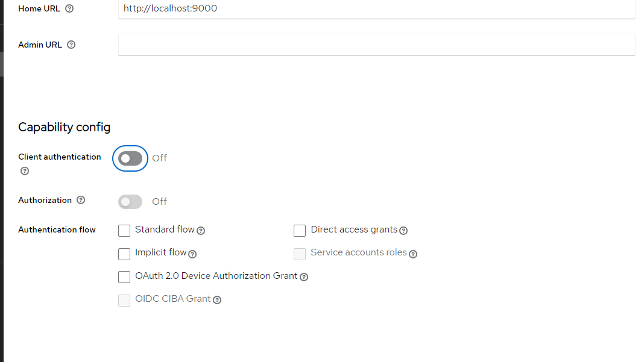Image resolution: width=644 pixels, height=362 pixels.
Task: Open the Admin URL help tooltip
Action: click(71, 45)
